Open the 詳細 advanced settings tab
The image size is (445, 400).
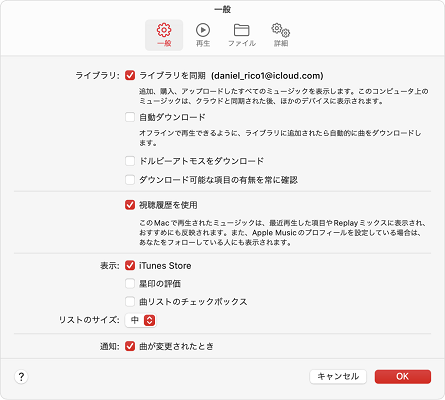(x=281, y=35)
